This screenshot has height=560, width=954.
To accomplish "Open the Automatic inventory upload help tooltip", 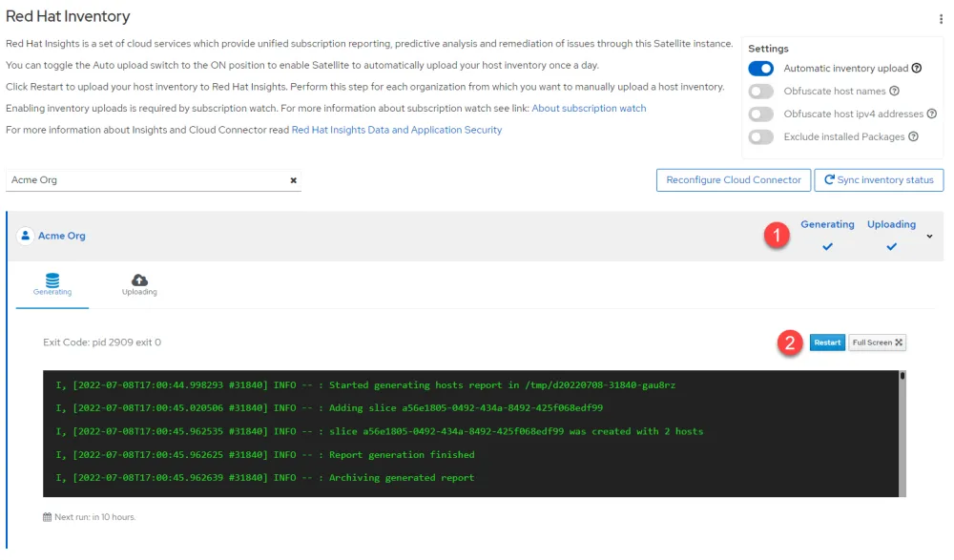I will [916, 68].
